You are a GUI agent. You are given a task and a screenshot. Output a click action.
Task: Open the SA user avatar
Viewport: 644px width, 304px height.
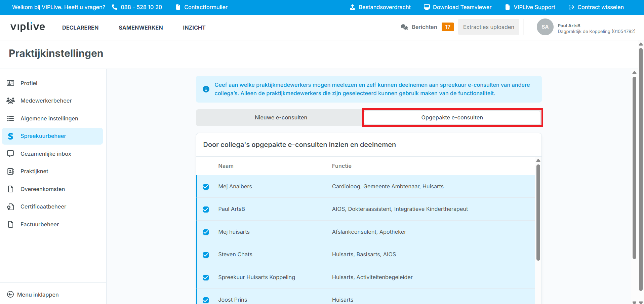545,27
